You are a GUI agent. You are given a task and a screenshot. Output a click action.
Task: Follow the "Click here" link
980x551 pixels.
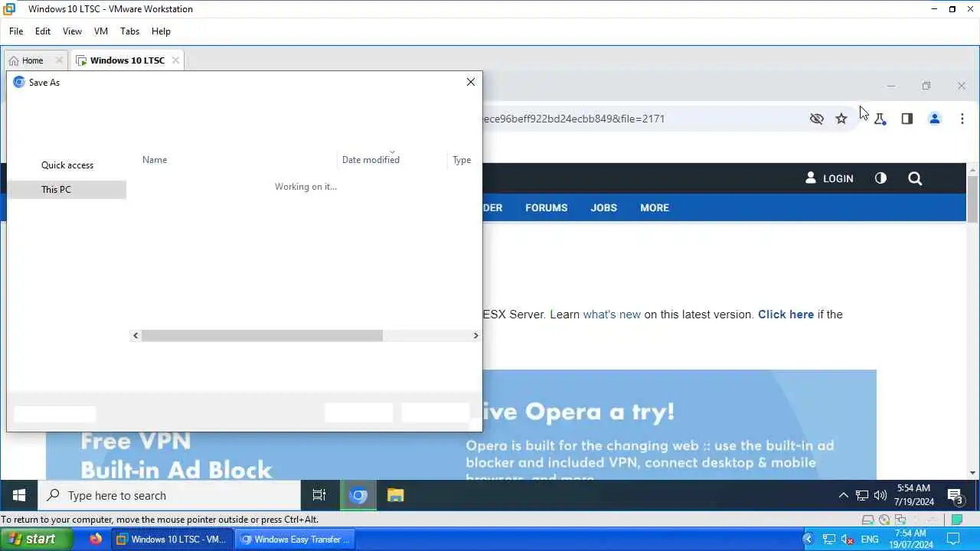pyautogui.click(x=786, y=315)
